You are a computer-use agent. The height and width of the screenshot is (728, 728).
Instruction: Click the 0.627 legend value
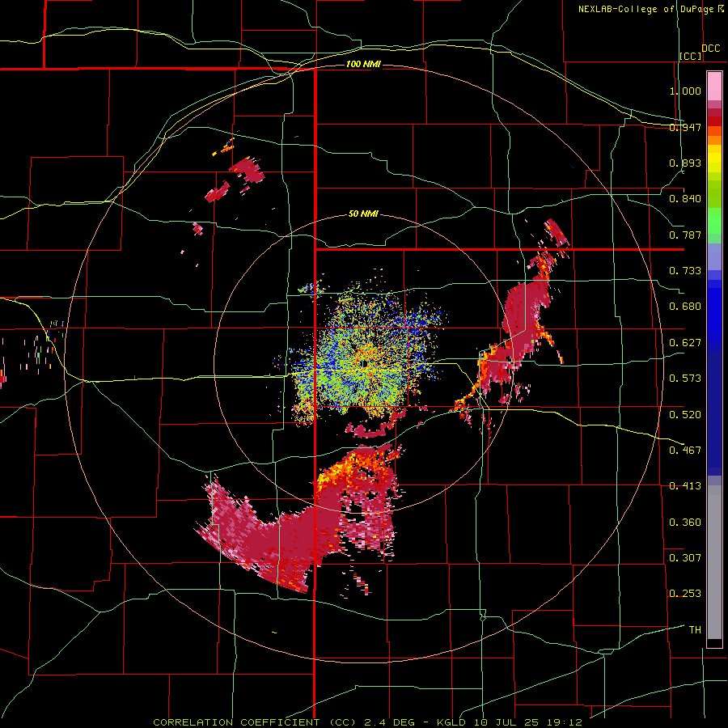(685, 343)
